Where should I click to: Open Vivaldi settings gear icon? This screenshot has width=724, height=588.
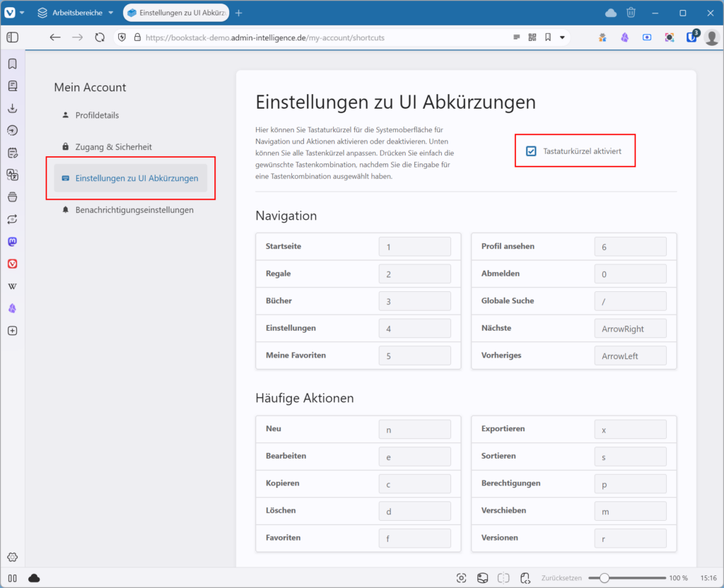13,557
